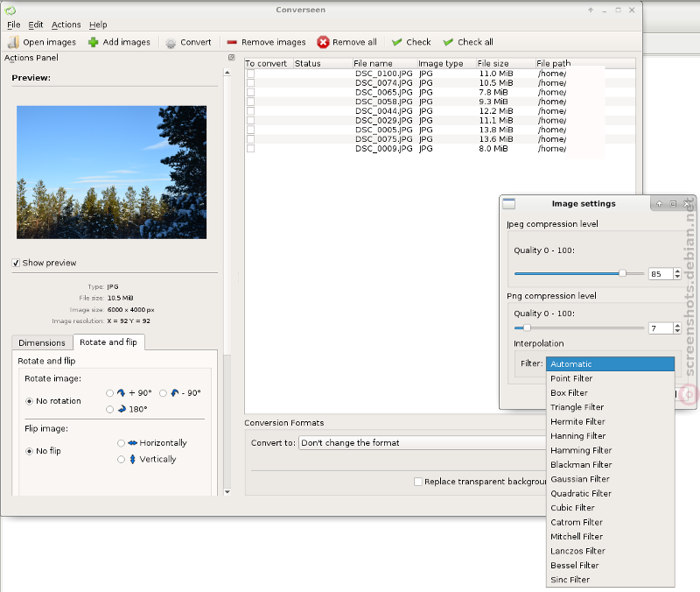Toggle the Show preview checkbox
This screenshot has height=592, width=700.
pos(16,263)
